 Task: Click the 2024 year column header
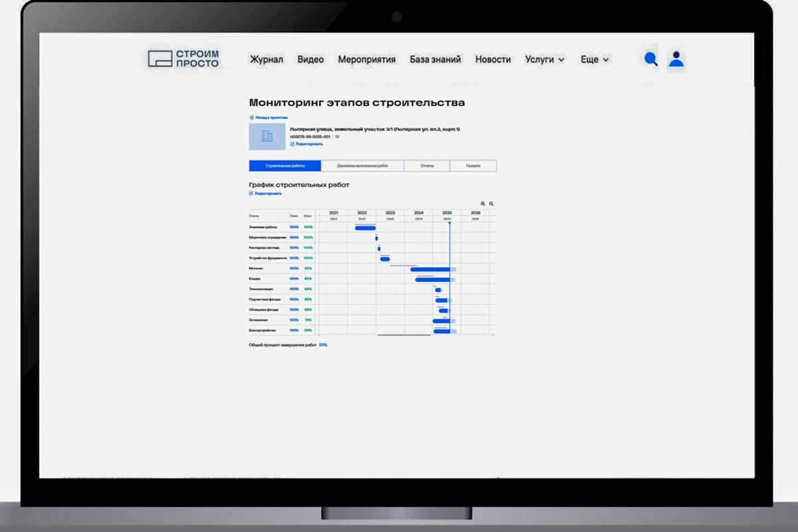(418, 213)
